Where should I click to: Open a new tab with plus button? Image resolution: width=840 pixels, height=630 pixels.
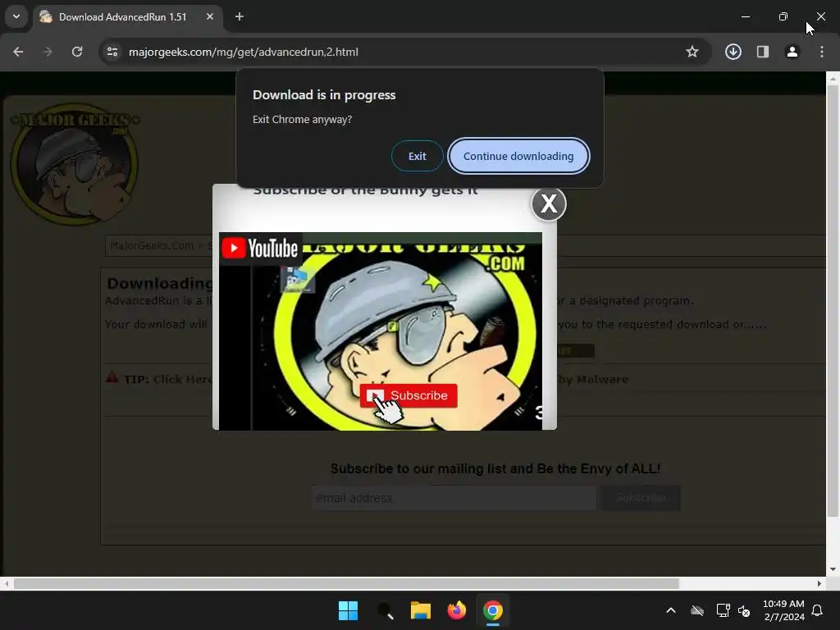tap(240, 16)
